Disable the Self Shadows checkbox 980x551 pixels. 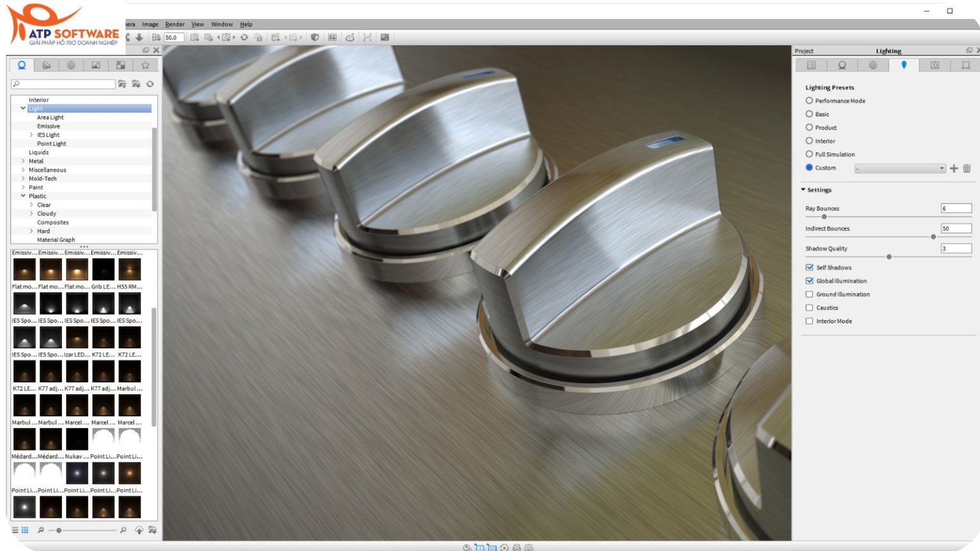click(810, 267)
